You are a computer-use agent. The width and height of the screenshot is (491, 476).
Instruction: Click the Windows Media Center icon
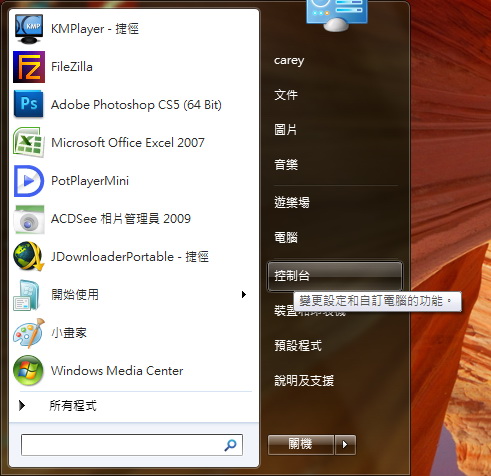[x=28, y=371]
